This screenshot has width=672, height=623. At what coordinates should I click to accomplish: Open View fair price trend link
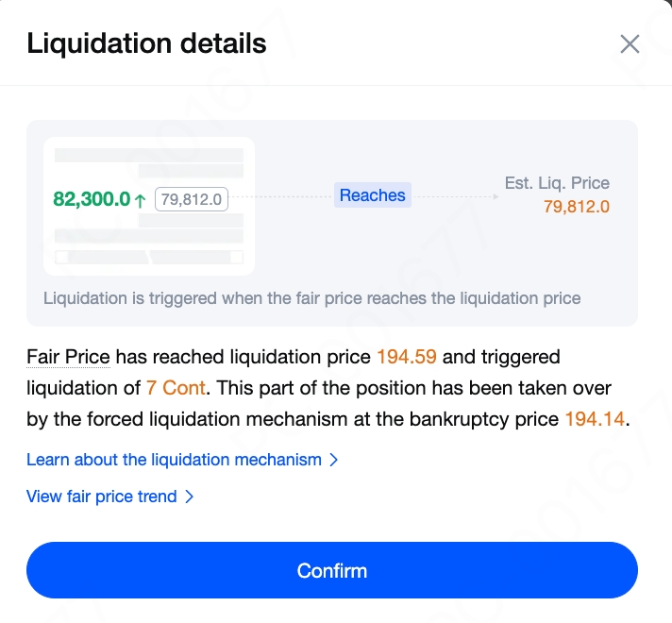coord(102,497)
